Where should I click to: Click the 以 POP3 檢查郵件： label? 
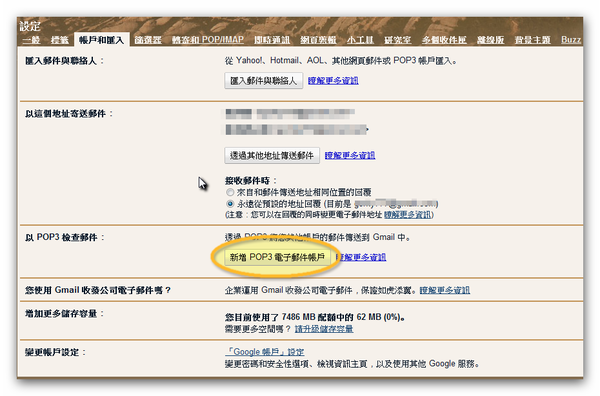pos(65,237)
